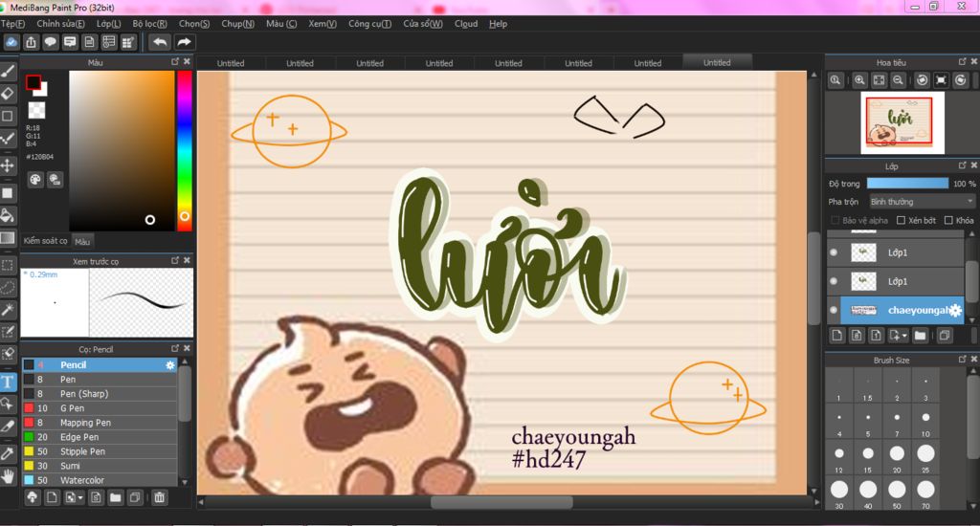The width and height of the screenshot is (980, 526).
Task: Float the Màu color panel
Action: tap(175, 62)
